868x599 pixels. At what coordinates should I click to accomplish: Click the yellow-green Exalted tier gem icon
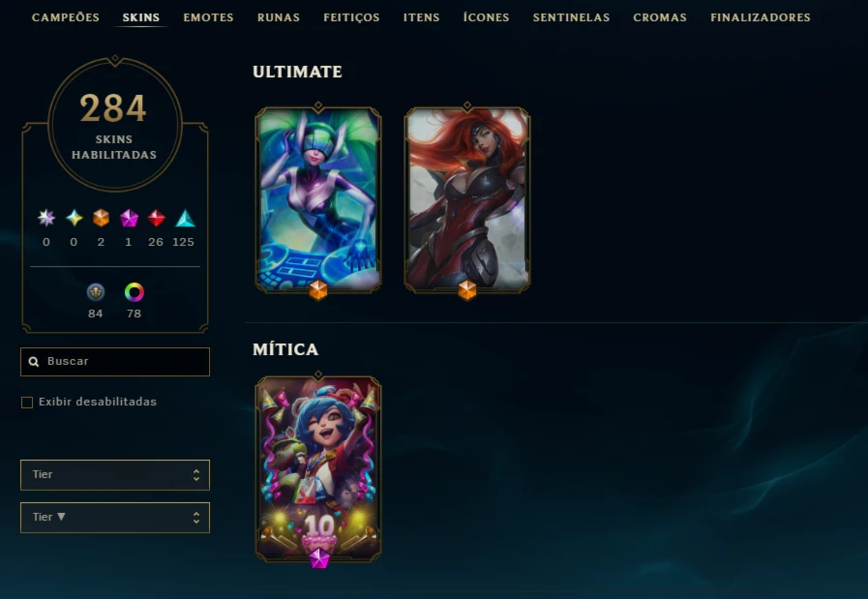click(75, 218)
